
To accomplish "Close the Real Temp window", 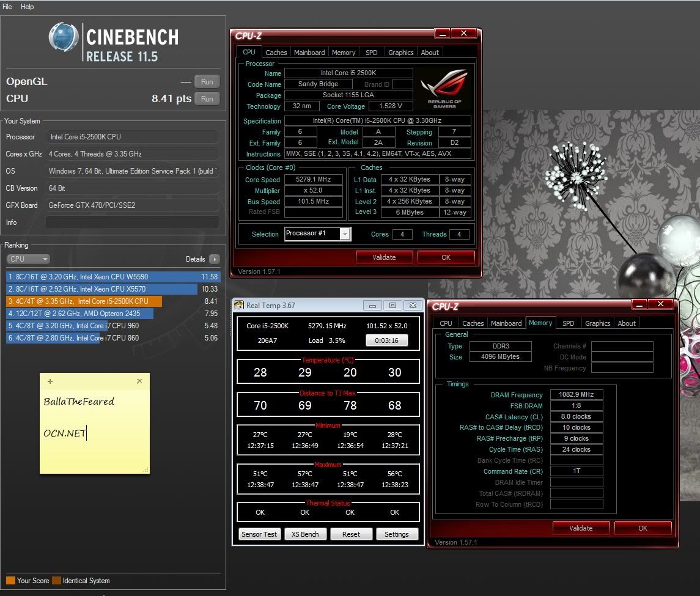I will [x=413, y=306].
